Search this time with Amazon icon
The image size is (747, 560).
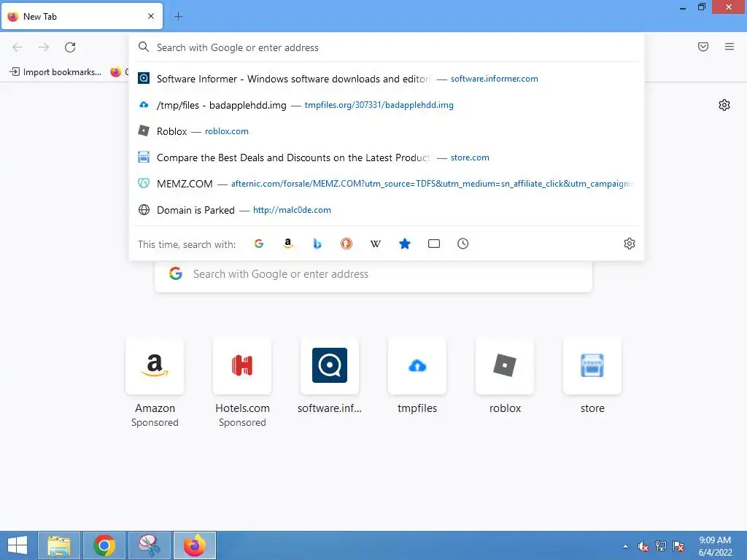click(287, 244)
